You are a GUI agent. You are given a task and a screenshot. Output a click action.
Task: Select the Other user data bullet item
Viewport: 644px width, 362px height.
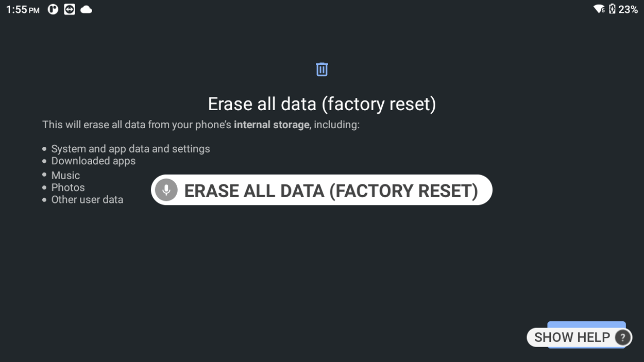coord(87,200)
